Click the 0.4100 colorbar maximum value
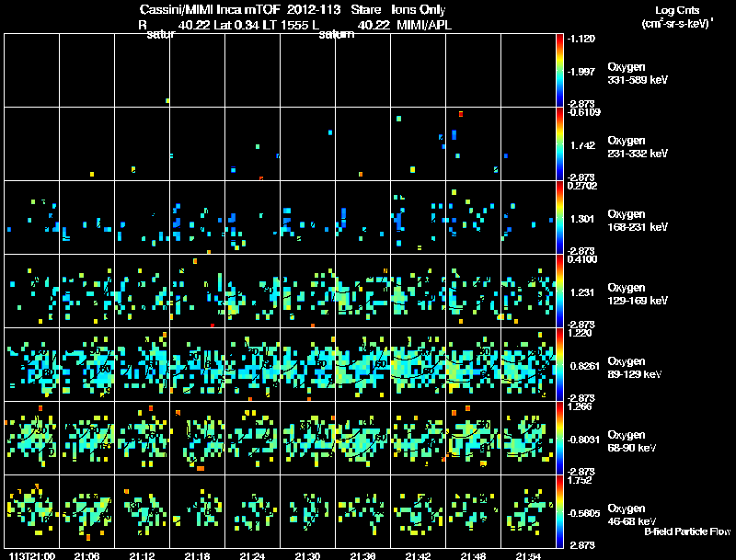 click(x=582, y=259)
